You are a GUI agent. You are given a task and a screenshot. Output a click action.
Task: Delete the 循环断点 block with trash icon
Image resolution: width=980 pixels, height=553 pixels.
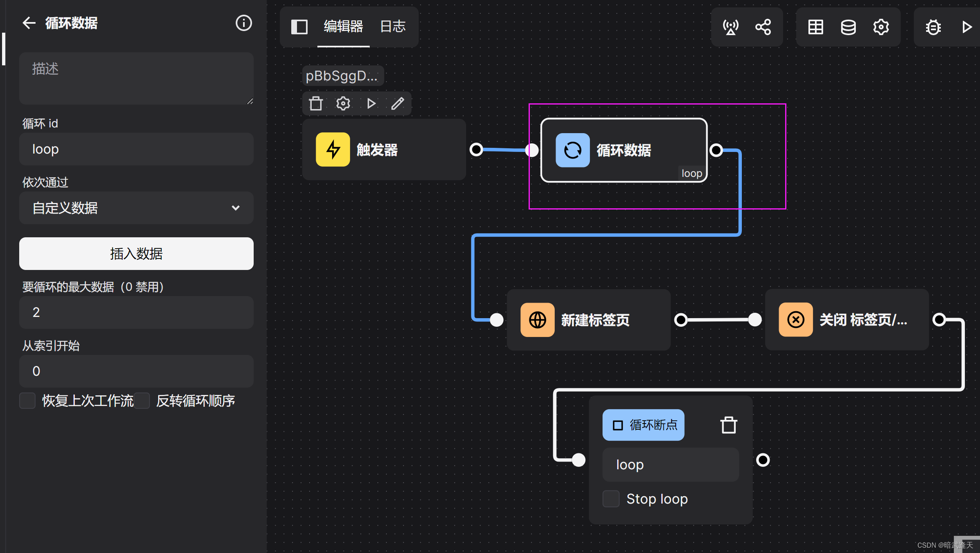(x=728, y=425)
